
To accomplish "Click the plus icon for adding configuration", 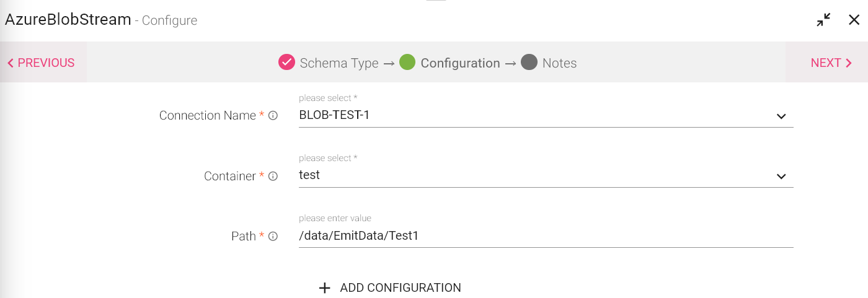I will [x=324, y=288].
